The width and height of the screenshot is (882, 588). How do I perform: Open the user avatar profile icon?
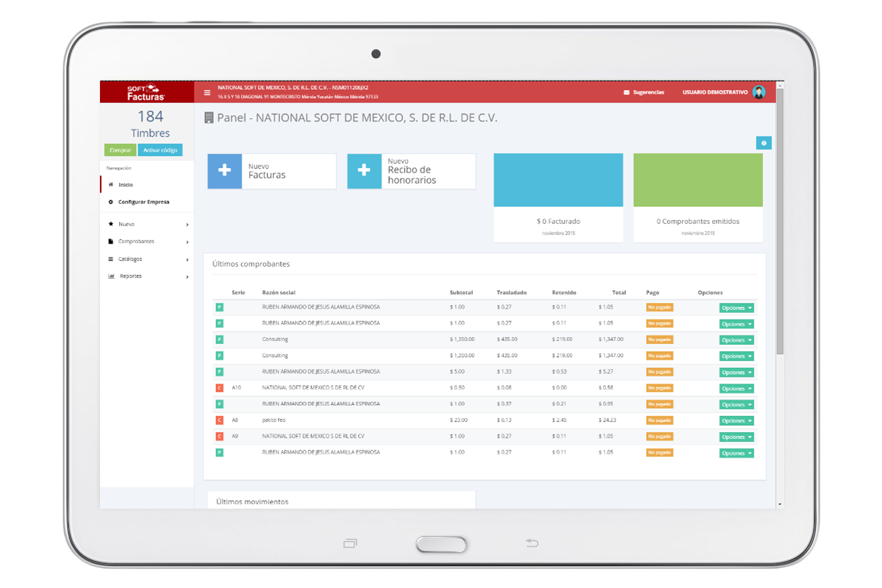coord(759,92)
